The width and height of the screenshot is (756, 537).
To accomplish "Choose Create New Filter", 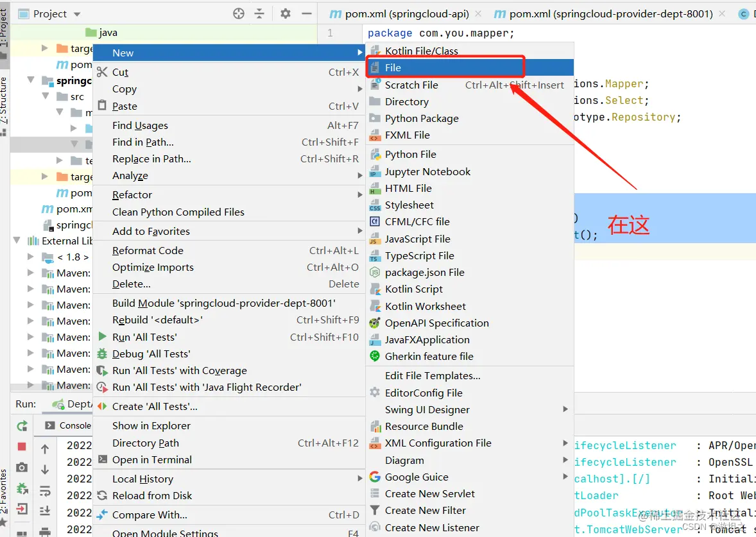I will pos(470,511).
